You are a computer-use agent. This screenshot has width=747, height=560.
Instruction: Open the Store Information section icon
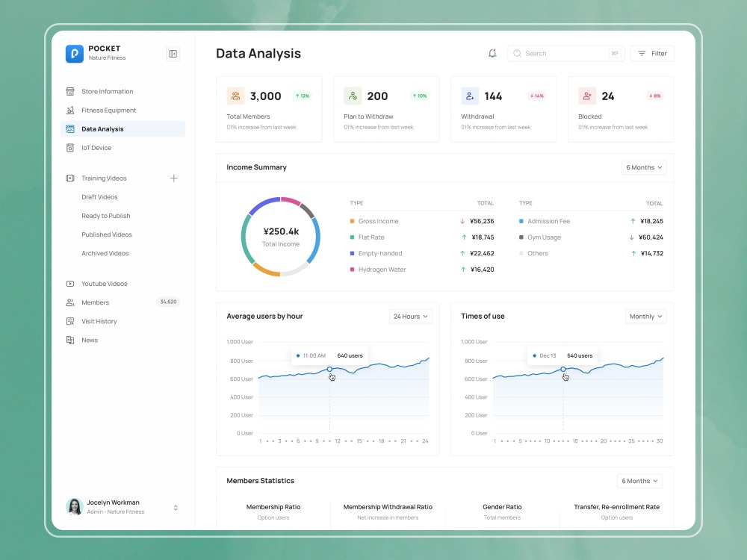click(x=69, y=91)
